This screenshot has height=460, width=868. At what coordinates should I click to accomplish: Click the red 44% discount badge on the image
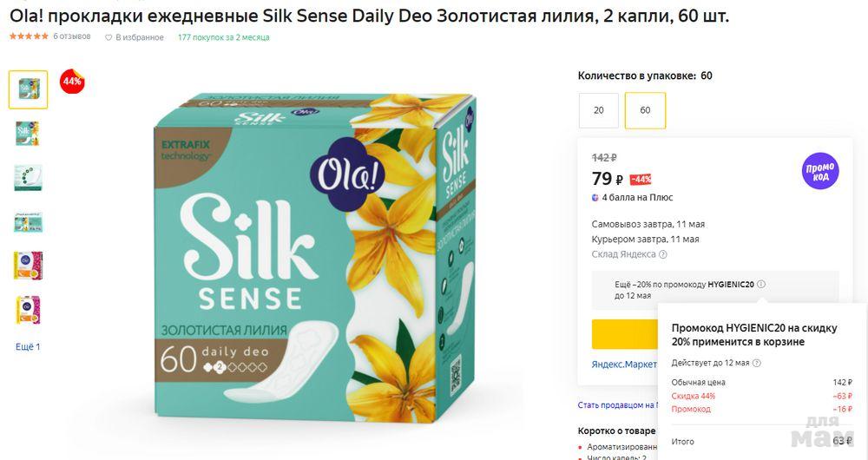coord(71,82)
